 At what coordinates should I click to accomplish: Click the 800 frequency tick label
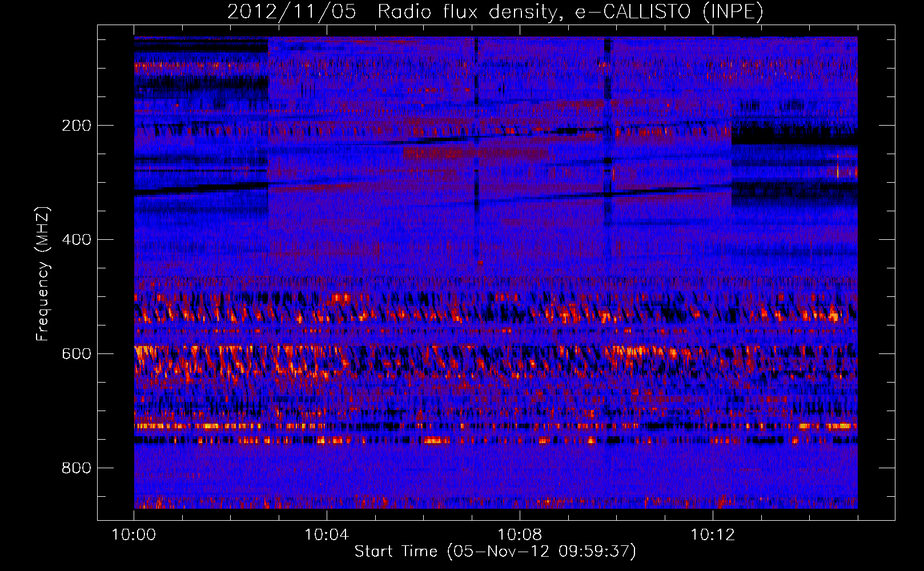[77, 468]
